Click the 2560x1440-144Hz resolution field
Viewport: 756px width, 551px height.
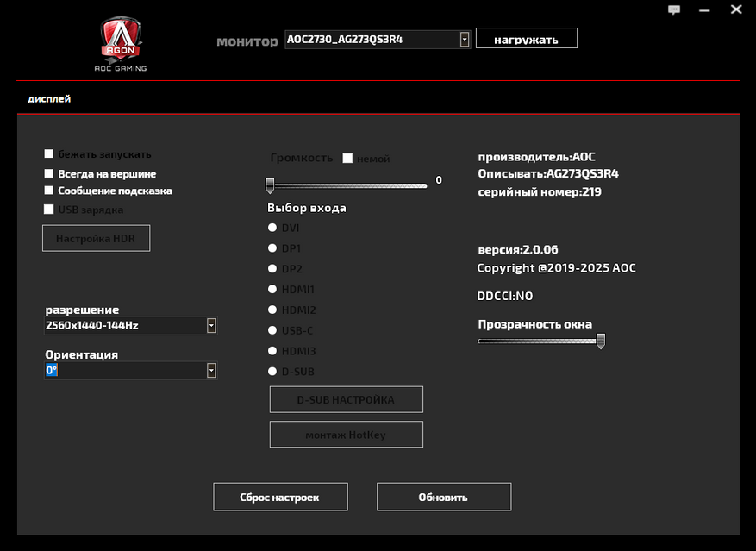coord(131,326)
